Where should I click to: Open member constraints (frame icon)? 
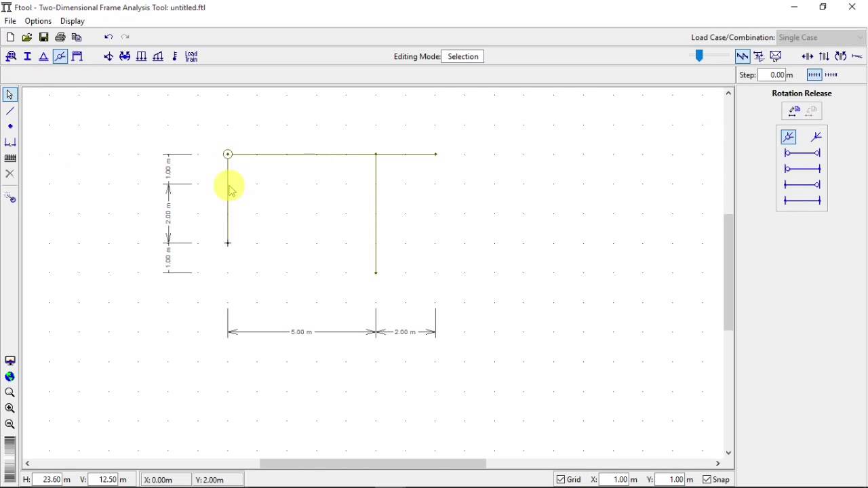pos(77,56)
